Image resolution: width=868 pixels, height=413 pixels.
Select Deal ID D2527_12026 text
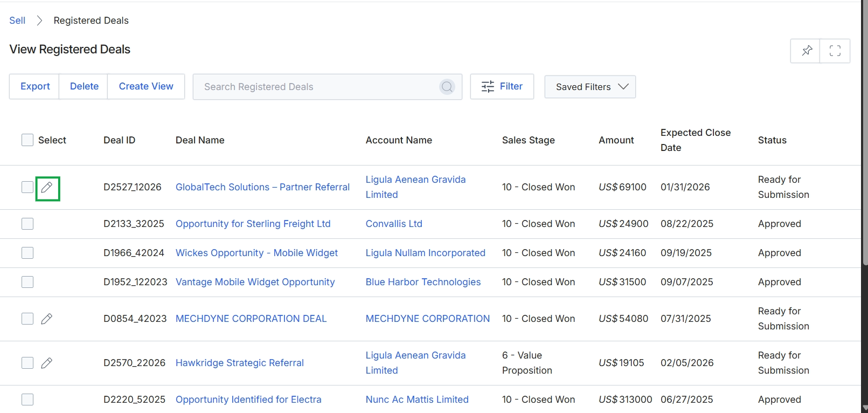pos(133,187)
